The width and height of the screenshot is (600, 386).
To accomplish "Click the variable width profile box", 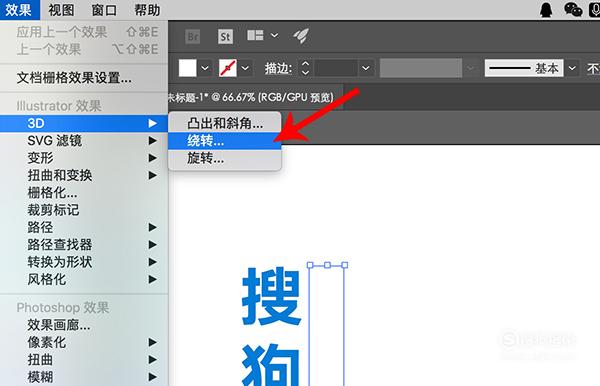I will point(421,68).
